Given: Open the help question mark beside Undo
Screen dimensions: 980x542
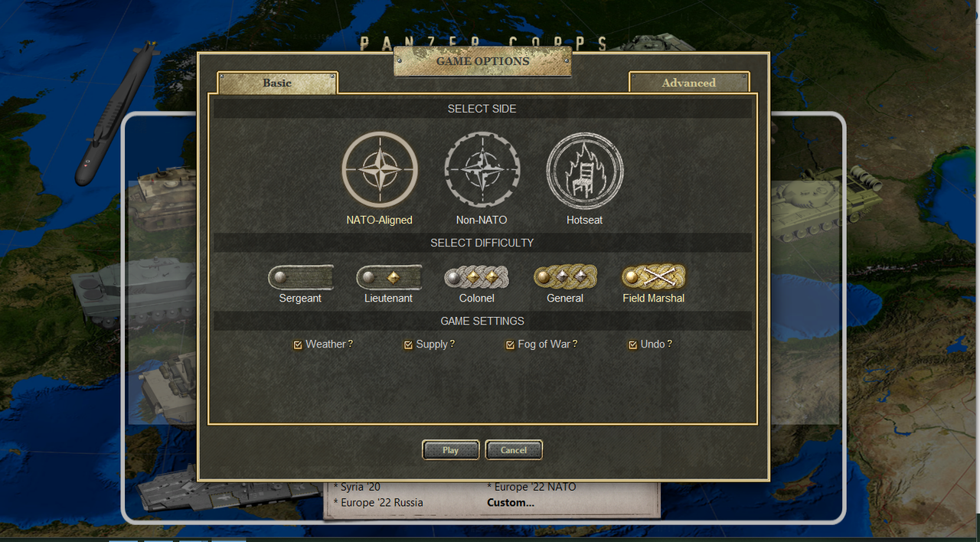Looking at the screenshot, I should pos(669,344).
